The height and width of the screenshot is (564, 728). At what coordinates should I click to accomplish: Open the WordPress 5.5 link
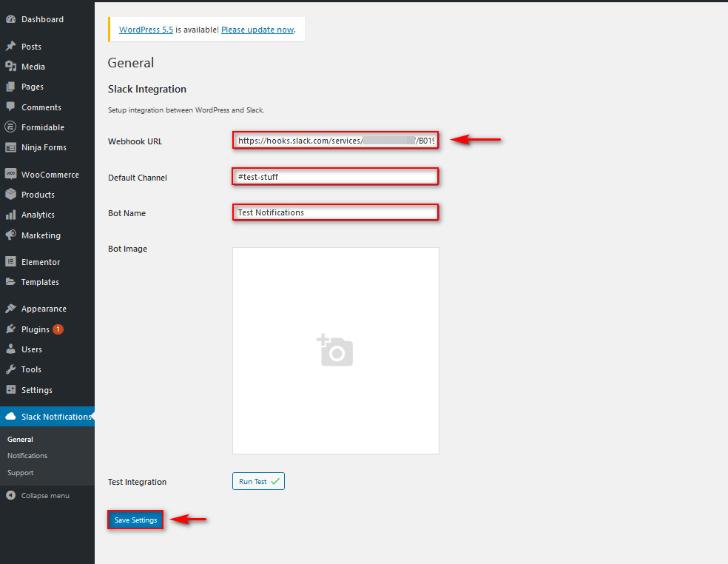[146, 30]
